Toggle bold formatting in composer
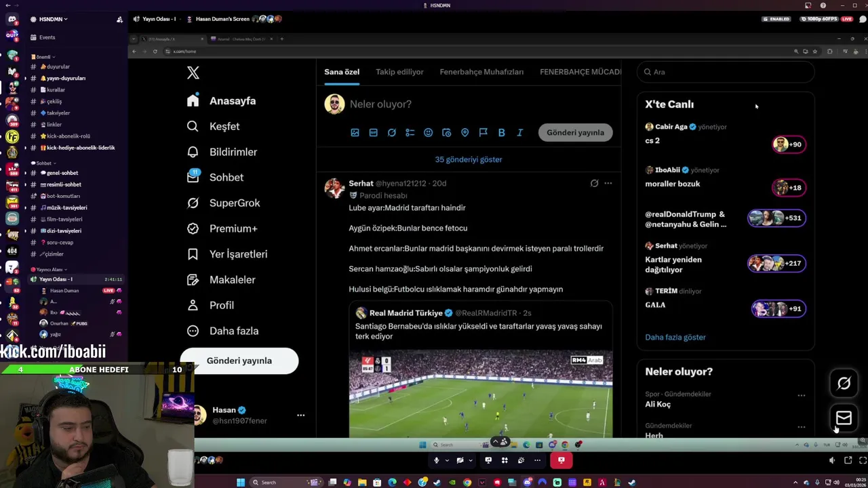 point(501,133)
